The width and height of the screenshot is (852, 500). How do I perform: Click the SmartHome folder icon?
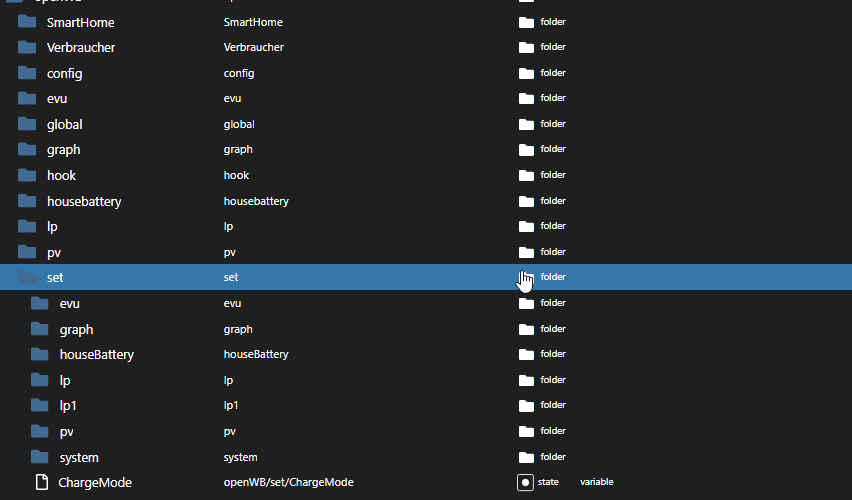[x=27, y=21]
